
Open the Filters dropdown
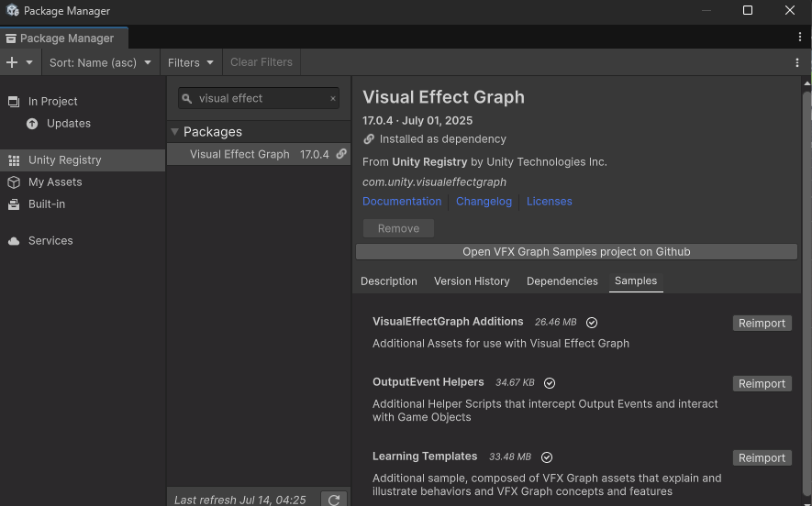coord(191,62)
